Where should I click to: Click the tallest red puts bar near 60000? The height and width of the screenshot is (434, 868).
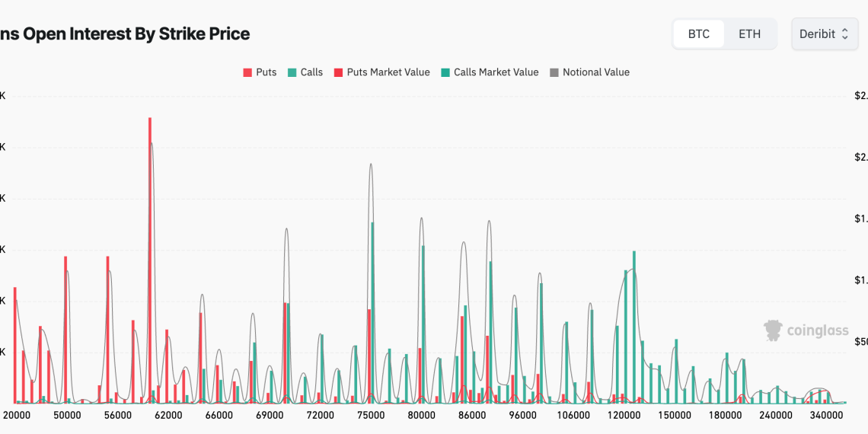tap(150, 259)
